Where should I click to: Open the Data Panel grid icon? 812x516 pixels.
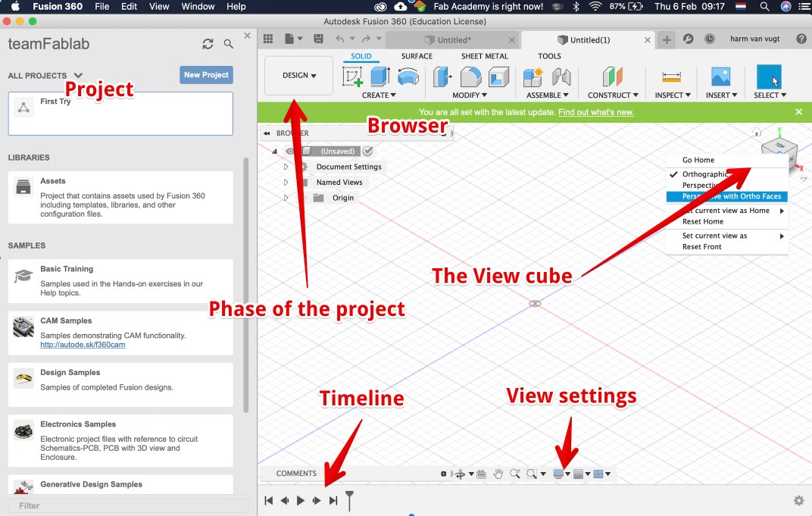[267, 39]
